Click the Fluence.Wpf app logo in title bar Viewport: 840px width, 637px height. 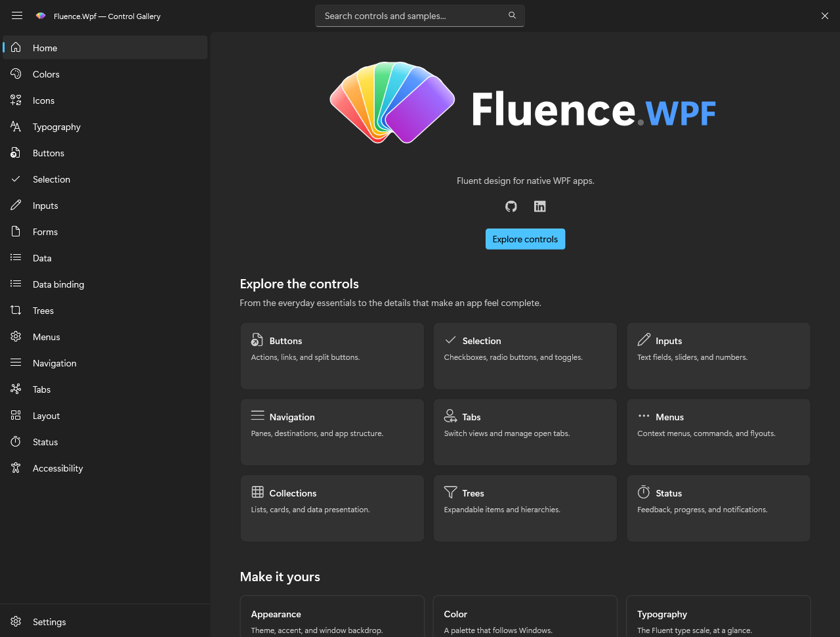(41, 16)
